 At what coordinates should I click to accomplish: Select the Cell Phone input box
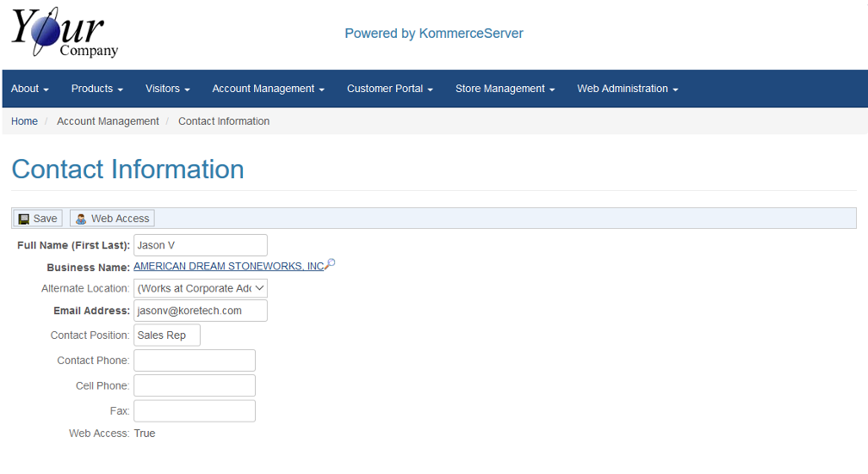click(x=195, y=385)
